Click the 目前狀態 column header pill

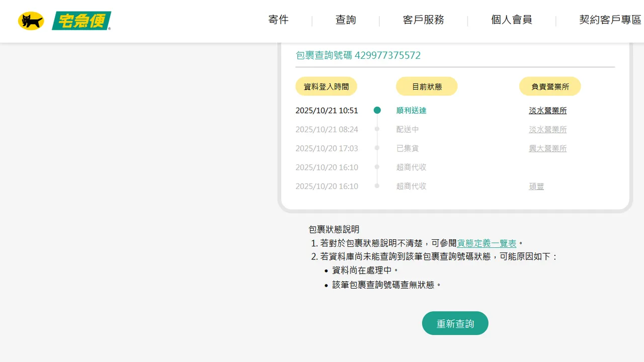click(427, 86)
